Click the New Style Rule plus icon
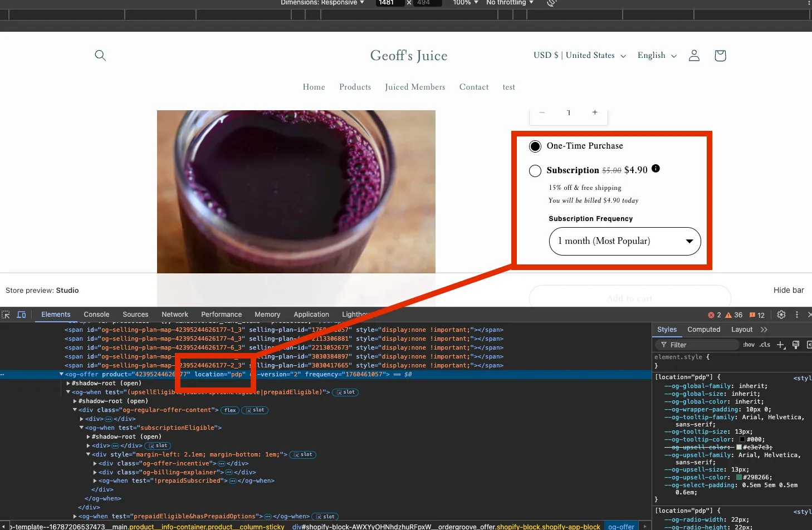The height and width of the screenshot is (530, 812). point(781,345)
